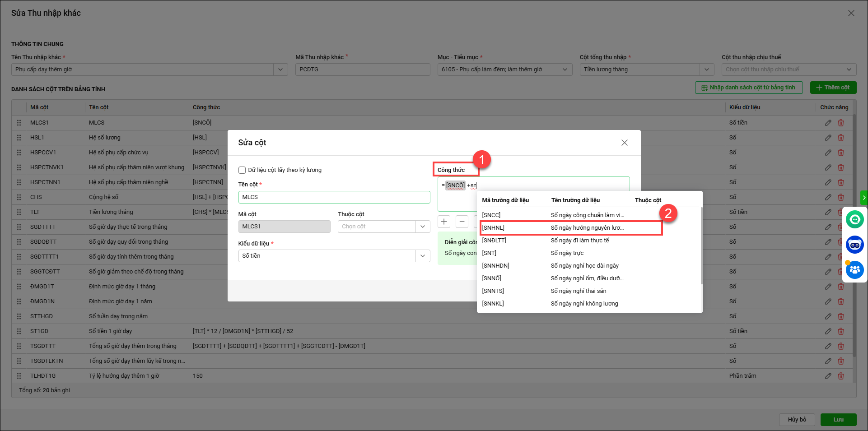
Task: Open the blue robot assistant icon
Action: (x=854, y=245)
